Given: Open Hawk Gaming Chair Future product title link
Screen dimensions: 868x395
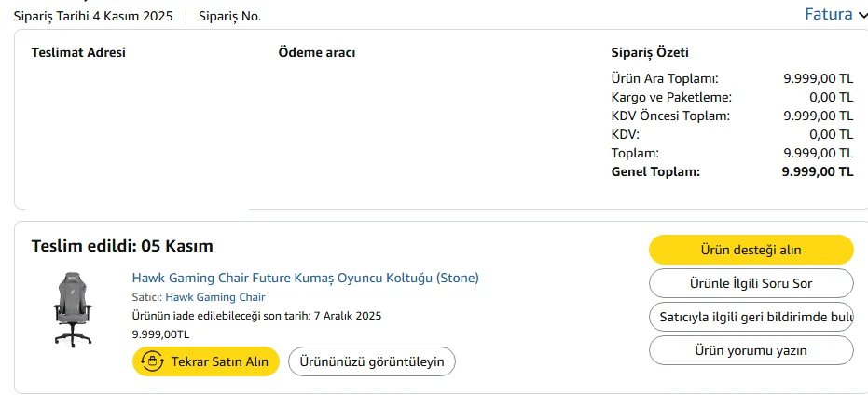Looking at the screenshot, I should (305, 278).
